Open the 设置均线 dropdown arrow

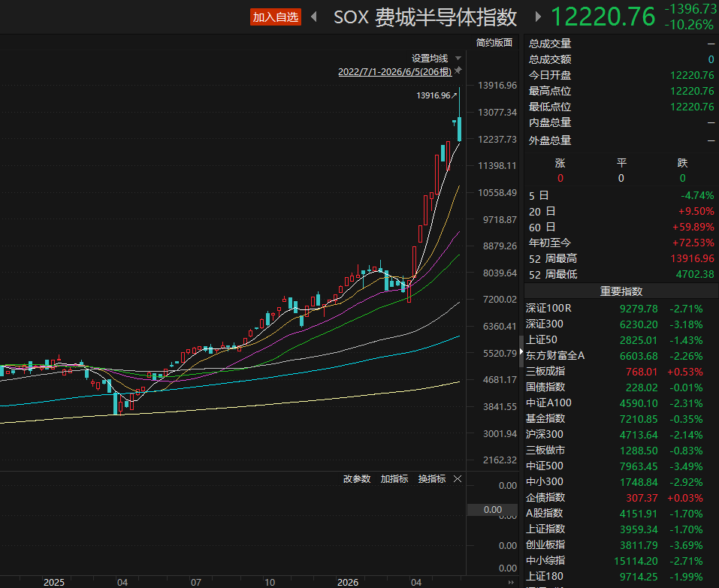pyautogui.click(x=458, y=59)
